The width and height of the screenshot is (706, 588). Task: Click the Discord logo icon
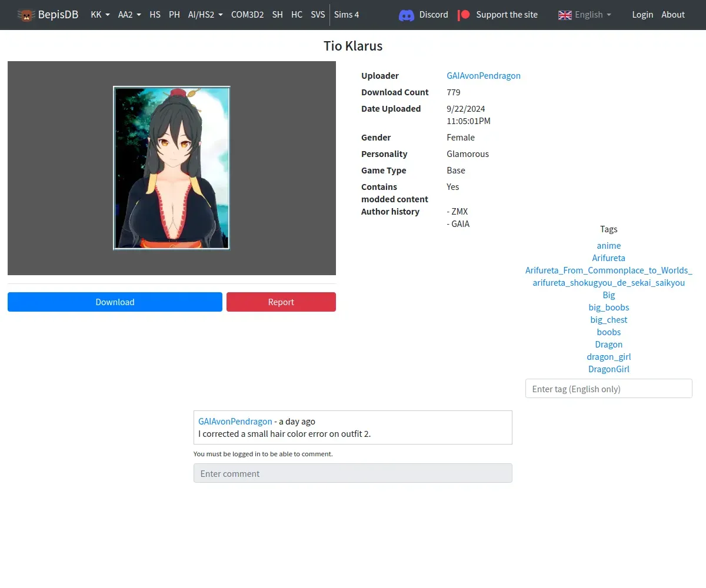[407, 15]
